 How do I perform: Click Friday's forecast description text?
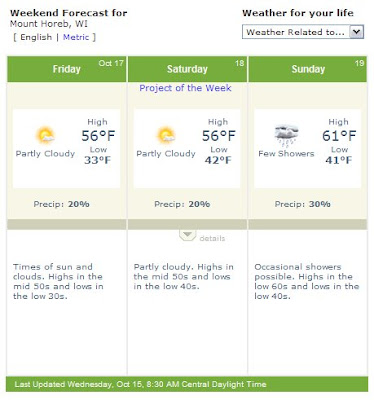58,281
